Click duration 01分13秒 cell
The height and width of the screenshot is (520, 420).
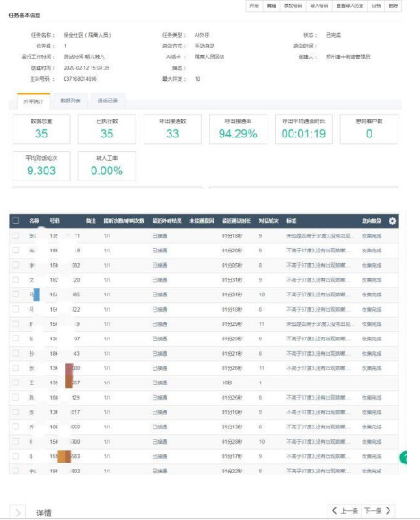pyautogui.click(x=232, y=427)
